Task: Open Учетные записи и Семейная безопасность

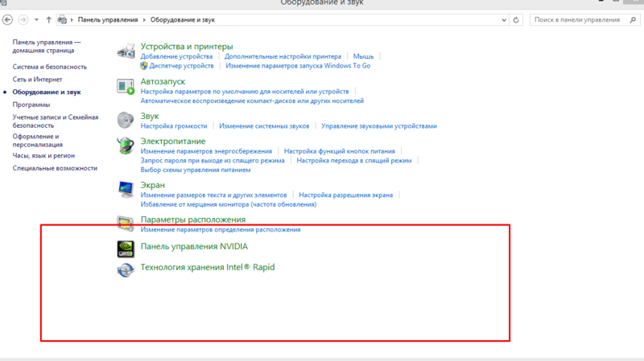Action: tap(56, 121)
